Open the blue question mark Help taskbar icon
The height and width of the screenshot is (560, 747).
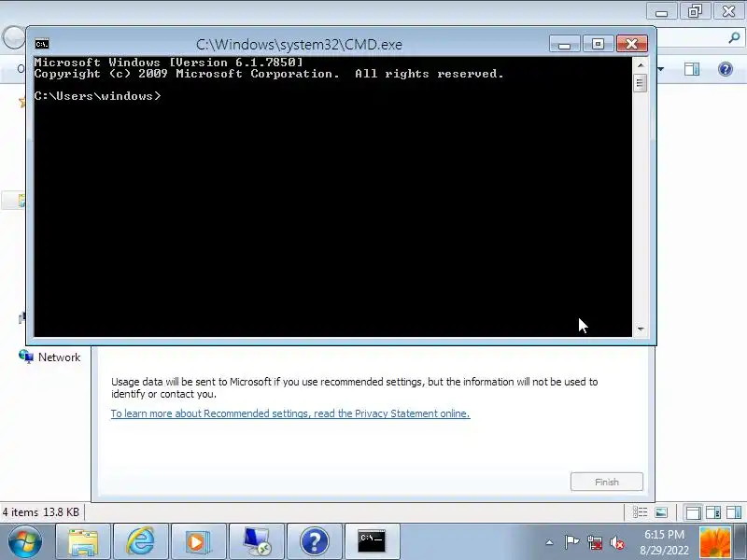tap(315, 541)
